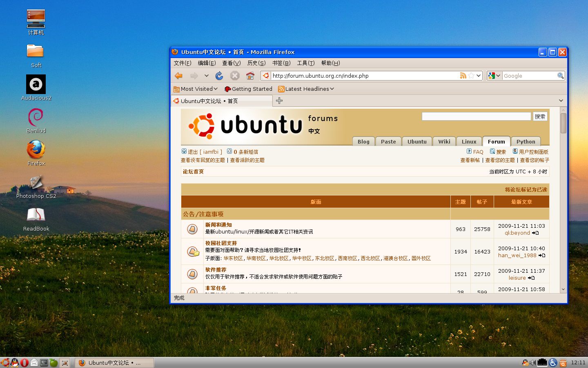
Task: Open the list all tabs dropdown
Action: [561, 101]
